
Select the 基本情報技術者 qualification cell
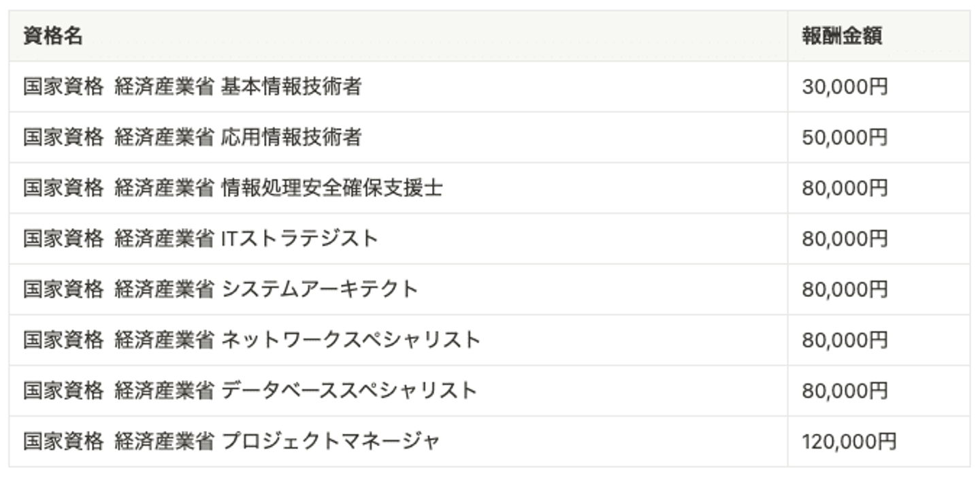click(291, 87)
